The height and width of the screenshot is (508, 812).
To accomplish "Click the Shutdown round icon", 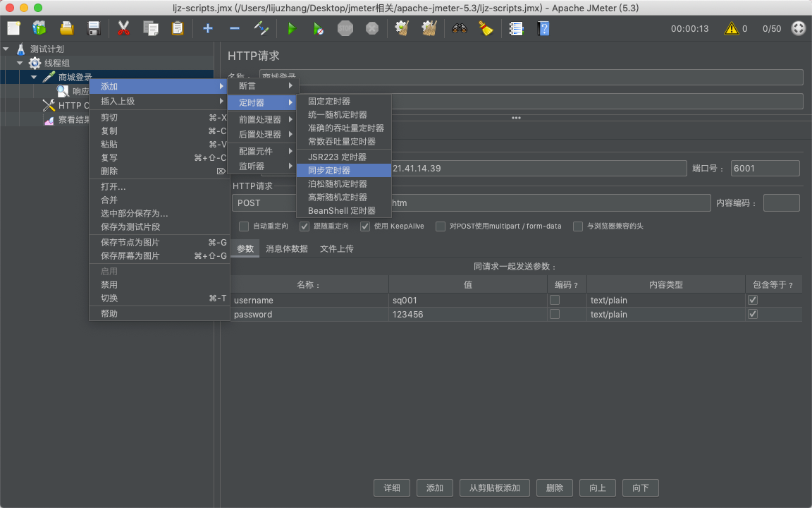I will tap(372, 28).
